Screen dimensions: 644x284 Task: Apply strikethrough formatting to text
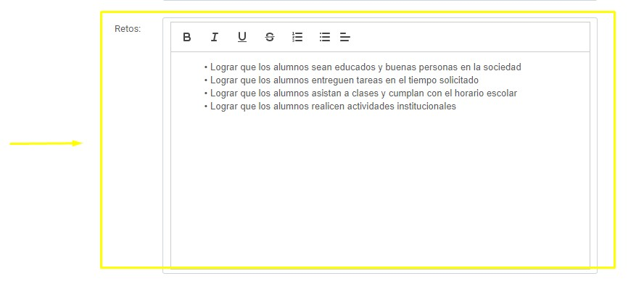270,38
